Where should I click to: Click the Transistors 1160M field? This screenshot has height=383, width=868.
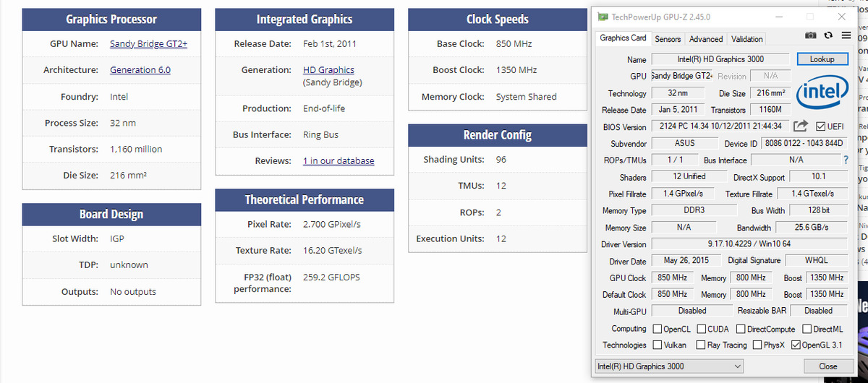pyautogui.click(x=771, y=109)
